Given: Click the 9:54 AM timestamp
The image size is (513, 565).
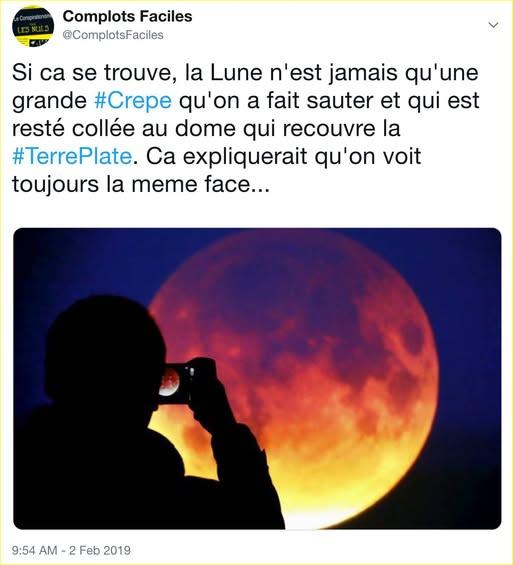Looking at the screenshot, I should click(35, 550).
